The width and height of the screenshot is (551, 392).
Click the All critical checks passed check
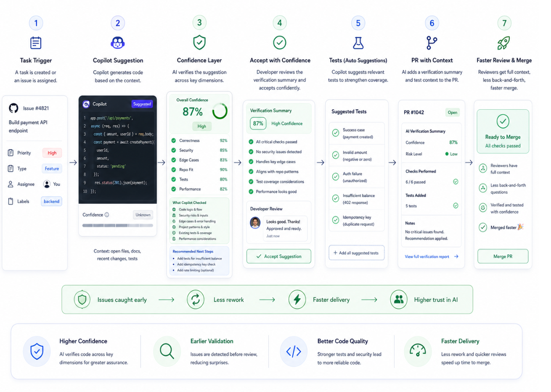[x=251, y=142]
